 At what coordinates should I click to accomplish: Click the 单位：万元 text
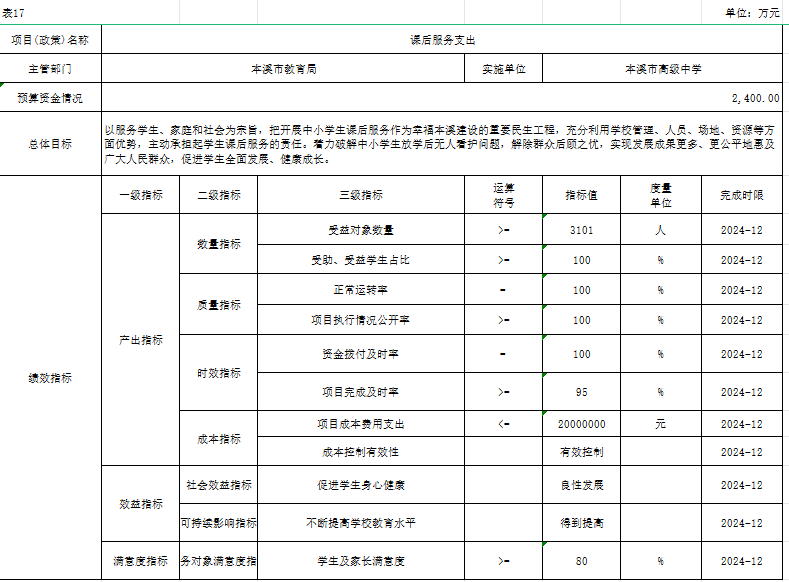(752, 13)
